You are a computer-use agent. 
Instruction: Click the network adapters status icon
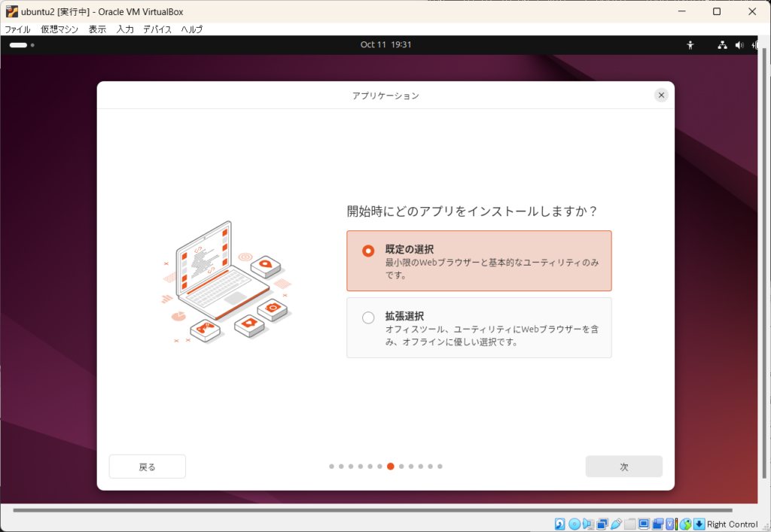602,524
